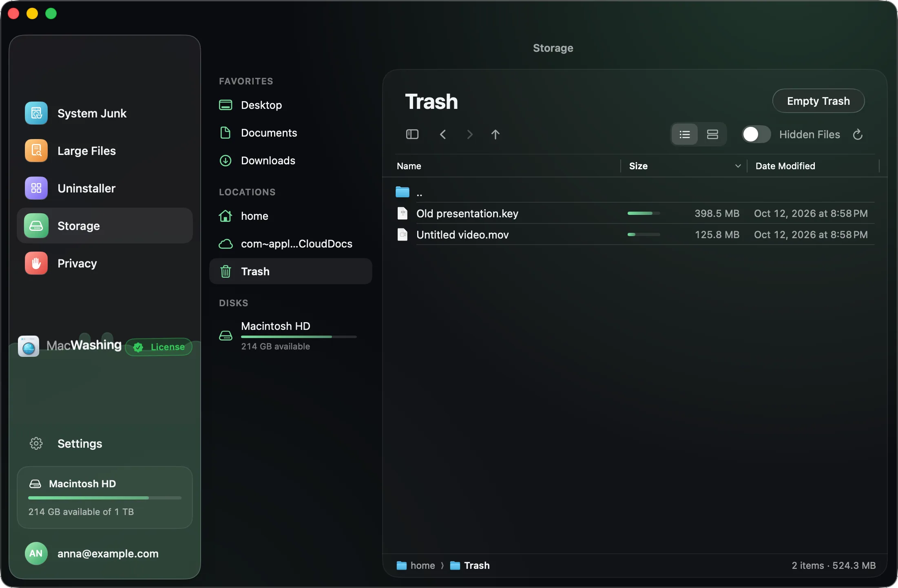
Task: Select the Storage section label
Action: click(x=79, y=225)
